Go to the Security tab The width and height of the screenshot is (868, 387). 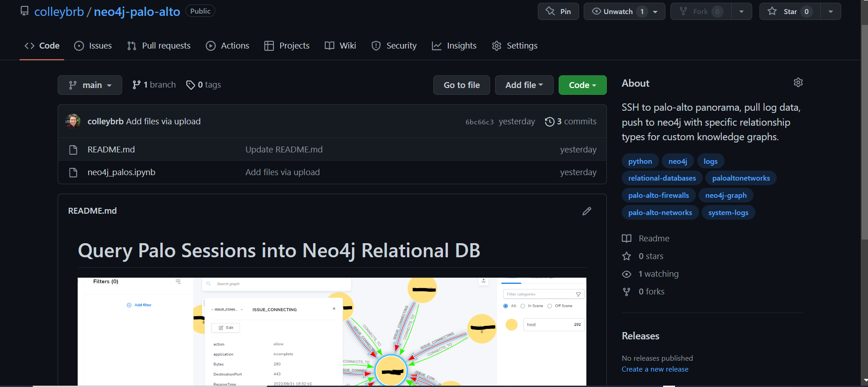click(394, 46)
